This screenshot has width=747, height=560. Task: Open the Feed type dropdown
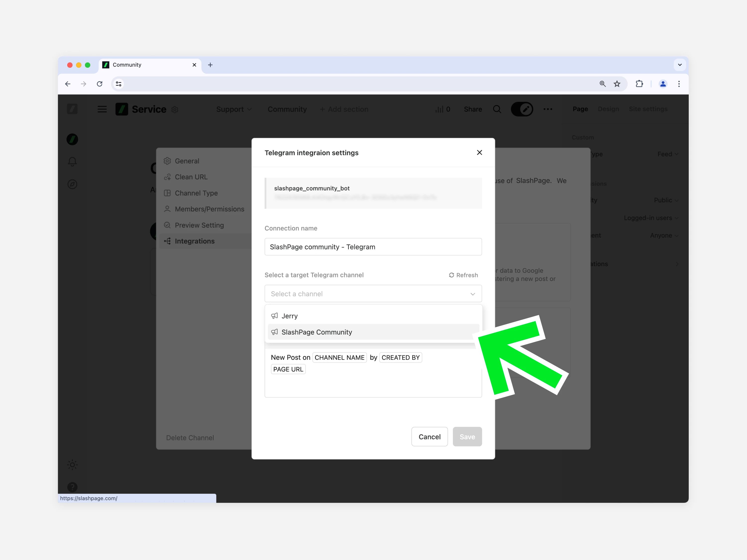(668, 154)
